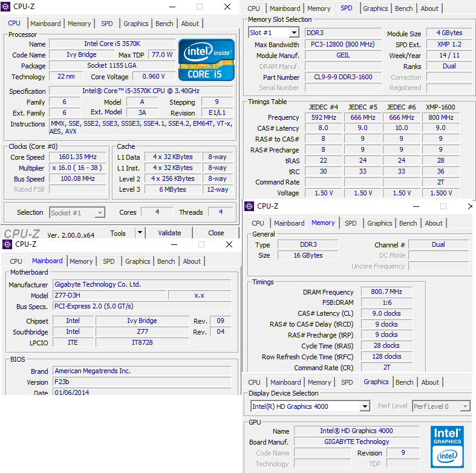This screenshot has width=476, height=473.
Task: Click the Max Bandwidth value PC3-12800 (800 MHz)
Action: [x=343, y=44]
